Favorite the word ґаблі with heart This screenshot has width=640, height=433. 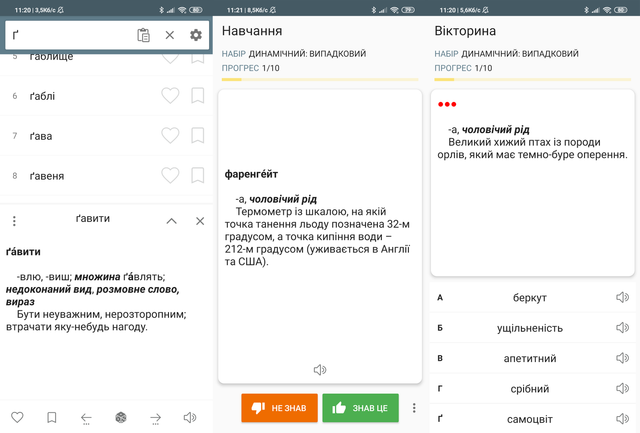pos(170,96)
